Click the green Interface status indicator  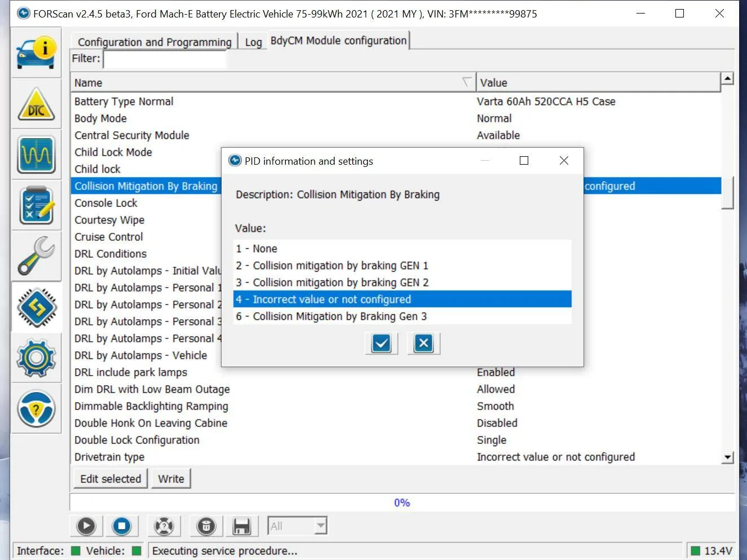tap(76, 551)
